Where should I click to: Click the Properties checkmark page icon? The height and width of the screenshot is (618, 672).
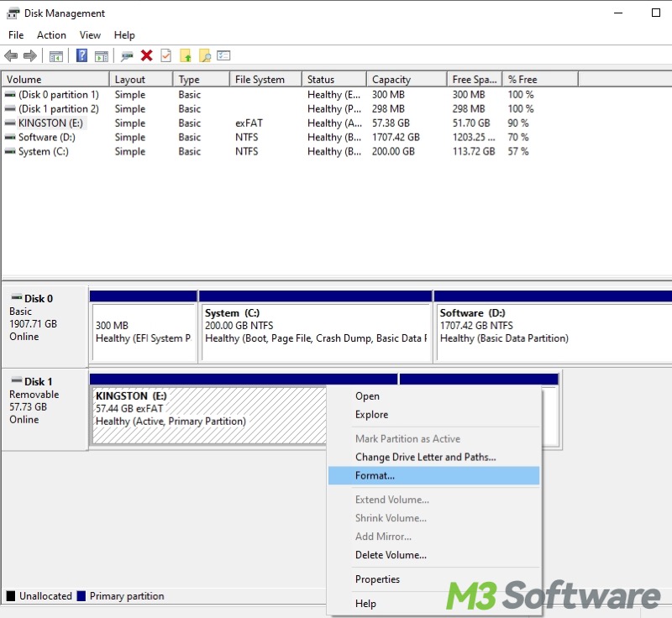pyautogui.click(x=165, y=55)
